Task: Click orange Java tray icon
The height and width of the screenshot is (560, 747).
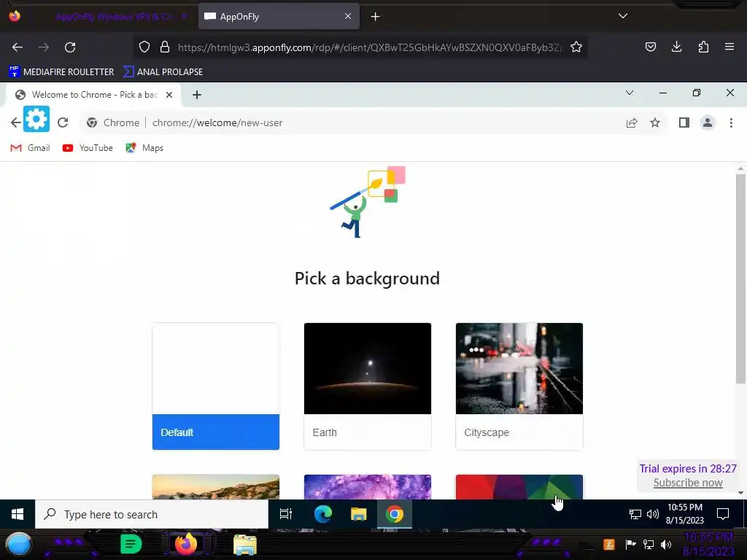Action: (609, 544)
